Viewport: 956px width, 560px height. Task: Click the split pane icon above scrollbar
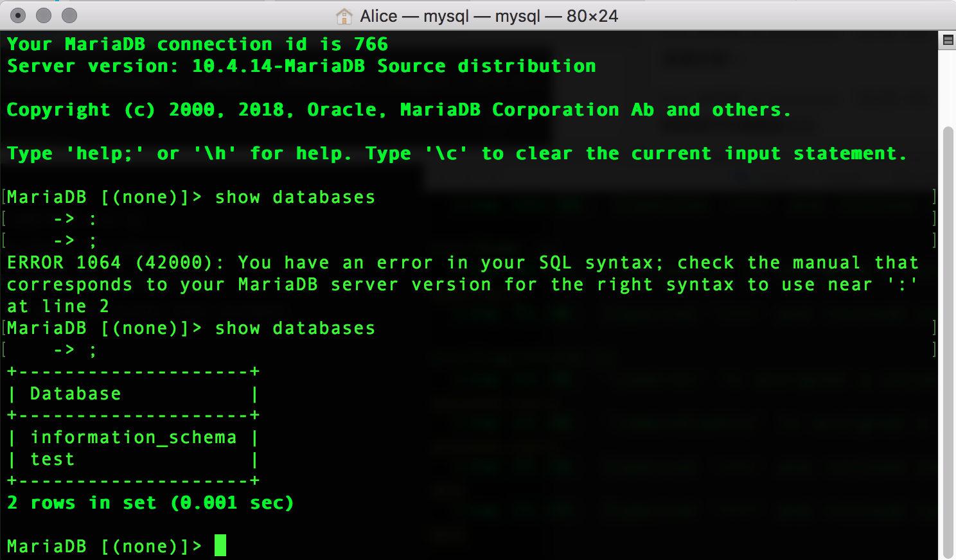coord(948,40)
